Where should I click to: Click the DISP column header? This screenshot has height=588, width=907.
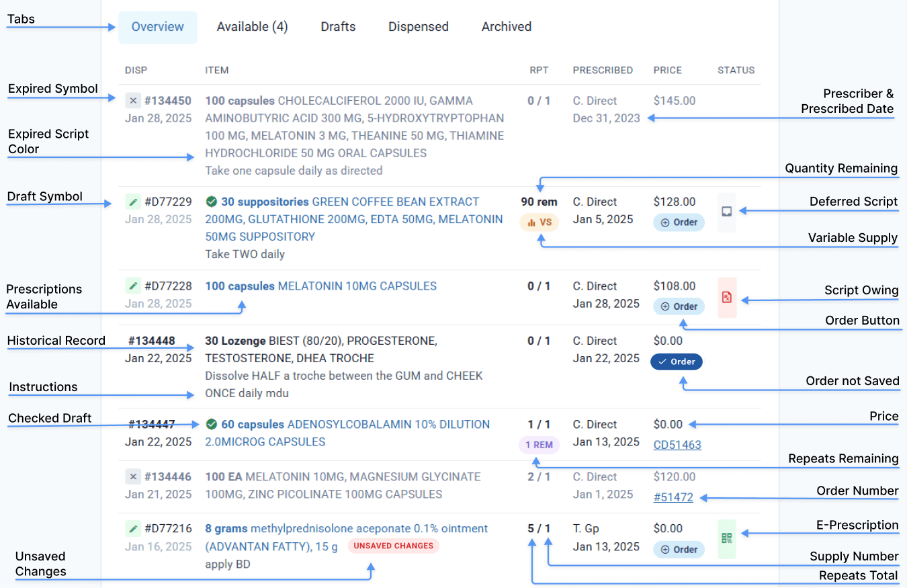tap(136, 70)
